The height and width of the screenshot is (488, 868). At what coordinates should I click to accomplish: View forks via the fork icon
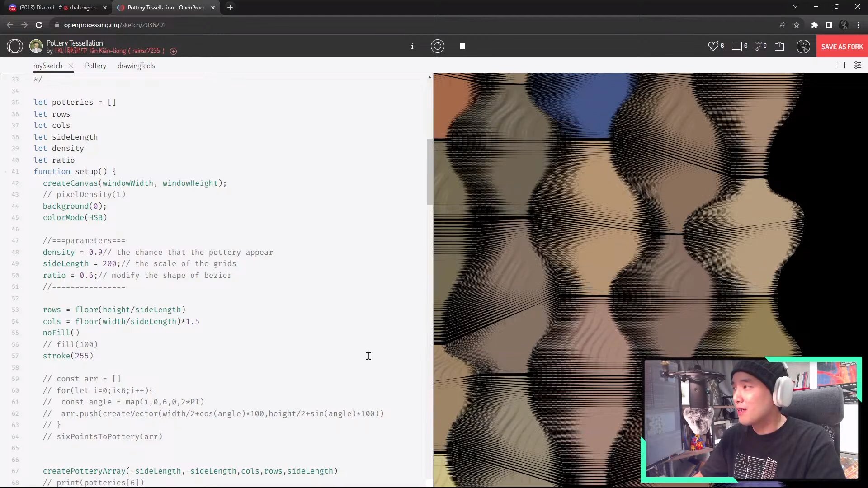[x=758, y=46]
